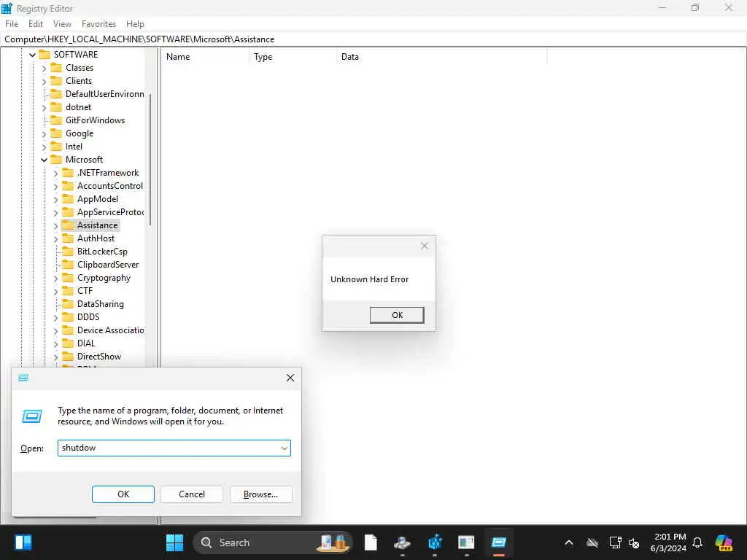
Task: Select the DDDS key
Action: [x=88, y=316]
